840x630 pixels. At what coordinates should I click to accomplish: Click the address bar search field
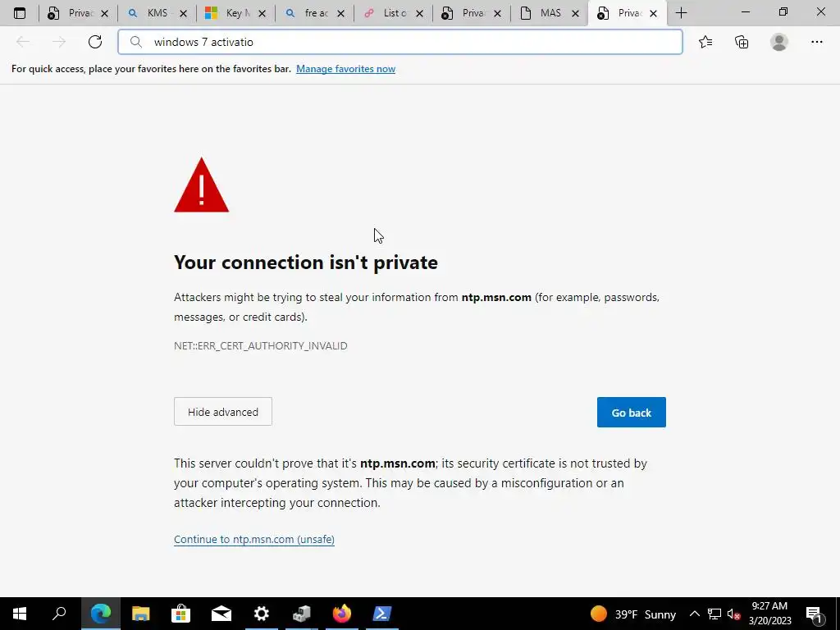tap(400, 42)
